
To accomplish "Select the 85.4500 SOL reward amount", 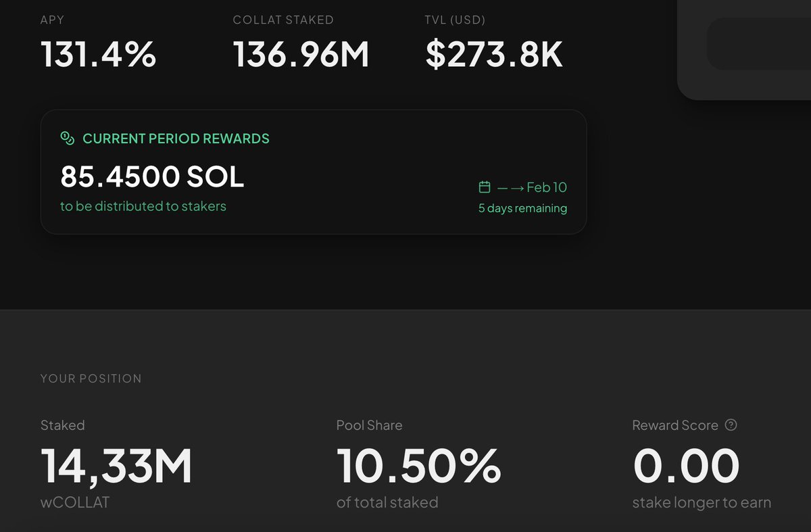I will point(152,177).
